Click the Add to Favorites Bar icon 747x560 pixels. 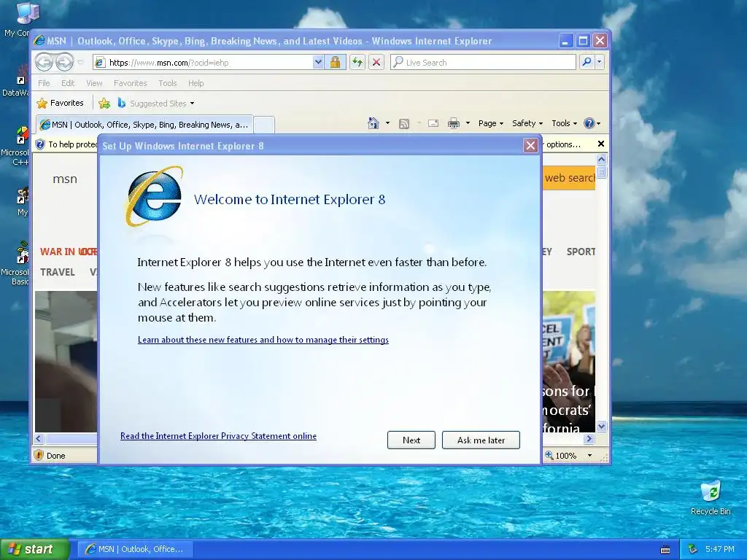(104, 103)
